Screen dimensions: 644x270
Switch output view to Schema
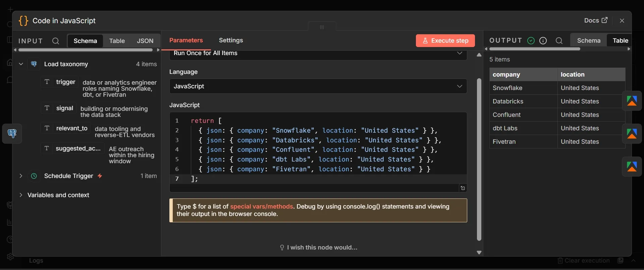point(589,41)
